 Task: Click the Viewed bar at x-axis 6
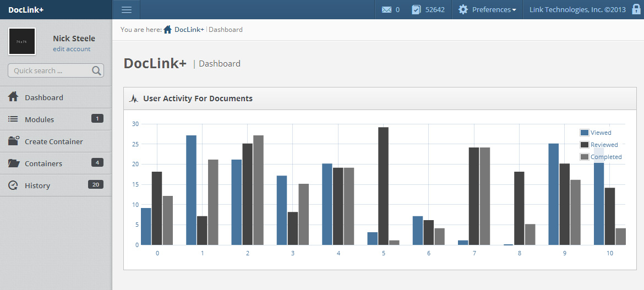418,231
